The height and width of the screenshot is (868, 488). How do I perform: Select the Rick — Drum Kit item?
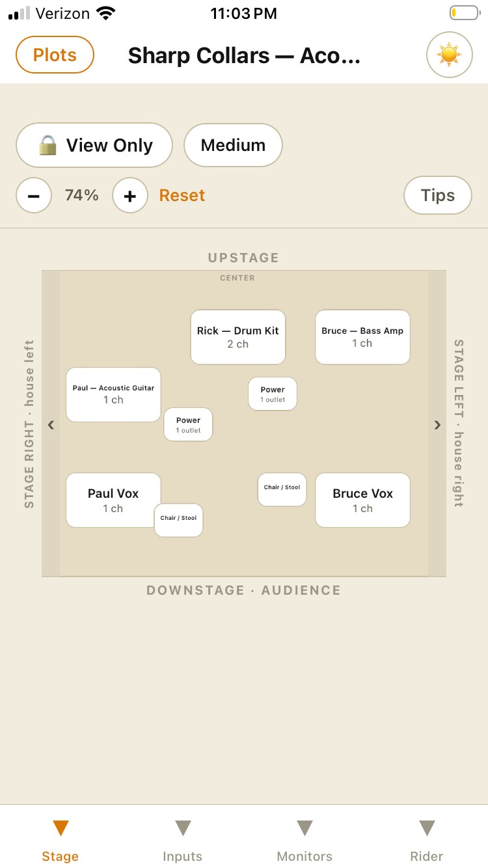coord(237,337)
